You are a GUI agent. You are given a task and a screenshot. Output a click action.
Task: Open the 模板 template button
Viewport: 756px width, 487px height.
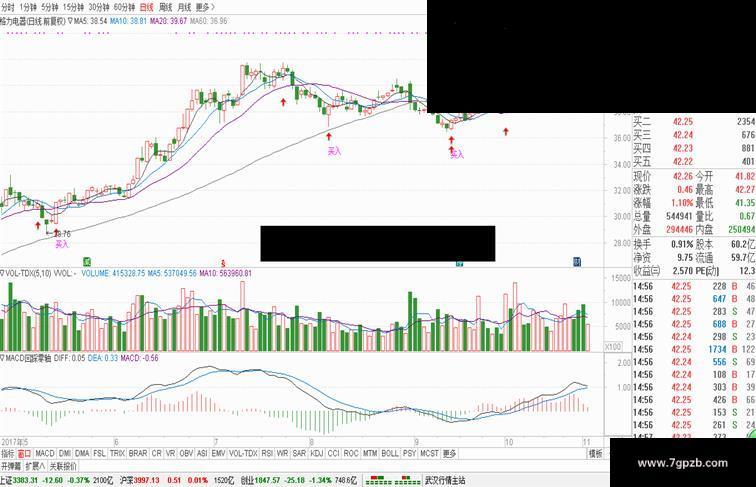click(595, 454)
